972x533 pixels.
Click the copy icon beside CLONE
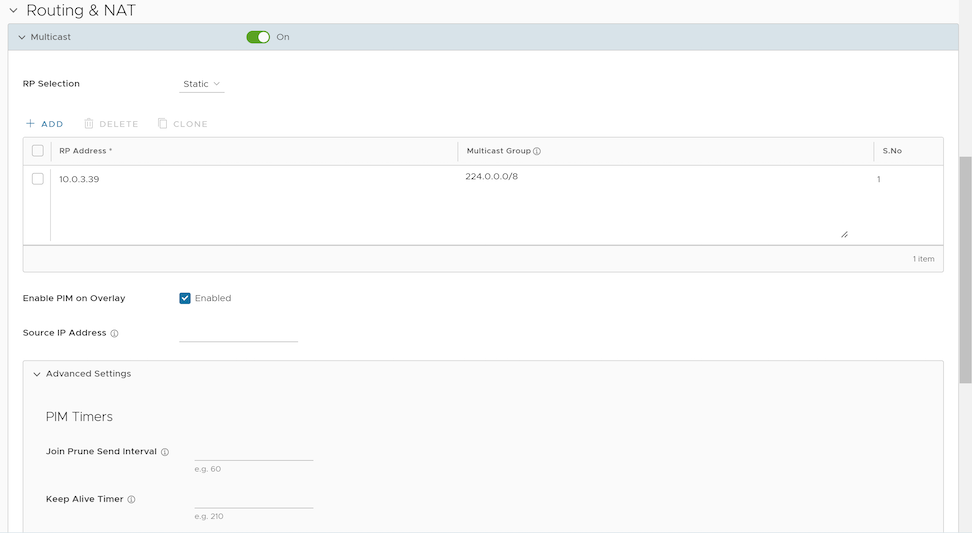(162, 124)
